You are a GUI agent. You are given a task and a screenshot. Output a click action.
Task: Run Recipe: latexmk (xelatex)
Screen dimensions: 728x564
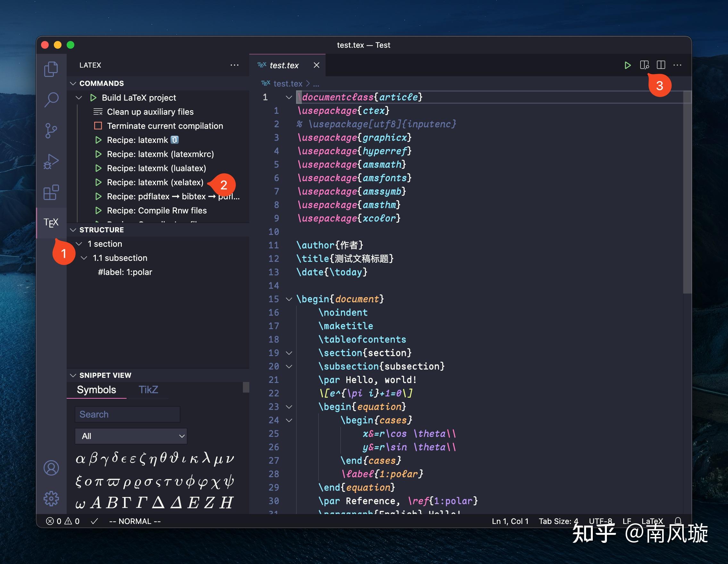[x=155, y=182]
